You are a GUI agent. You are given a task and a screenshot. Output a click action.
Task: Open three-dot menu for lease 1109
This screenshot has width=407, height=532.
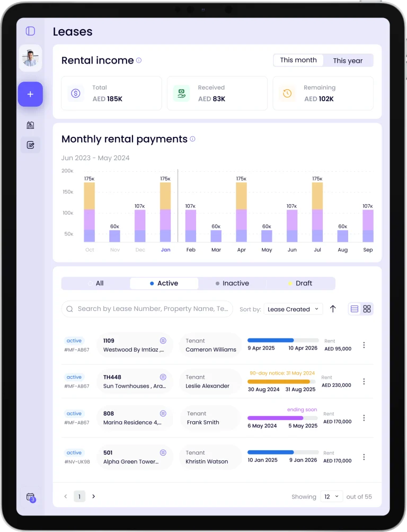[364, 345]
